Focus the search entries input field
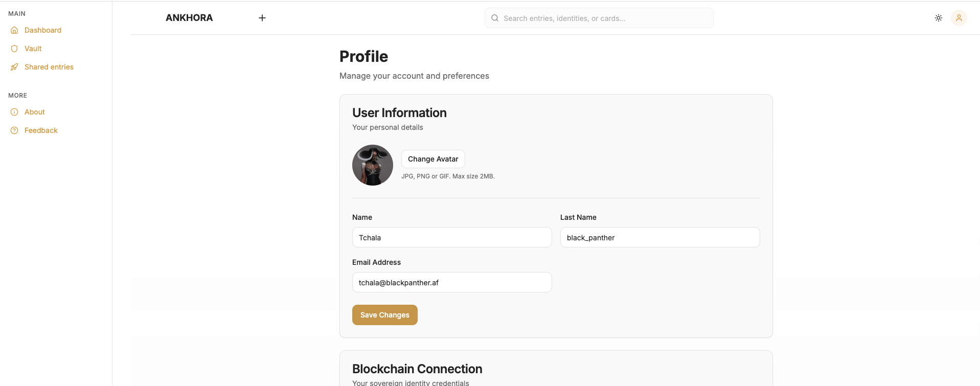The image size is (980, 386). click(x=603, y=18)
